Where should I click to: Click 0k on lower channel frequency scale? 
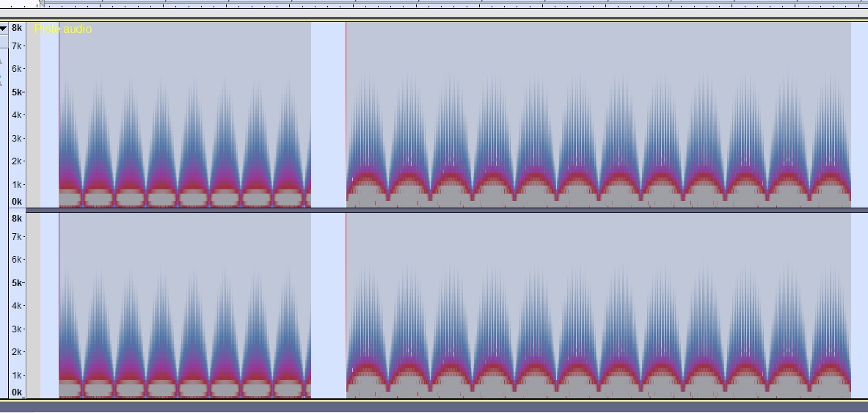(x=16, y=392)
